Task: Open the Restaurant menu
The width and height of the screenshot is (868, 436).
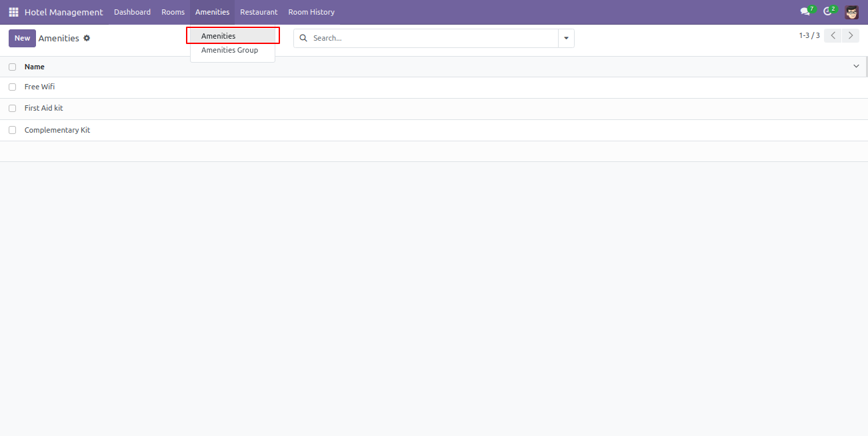Action: coord(259,12)
